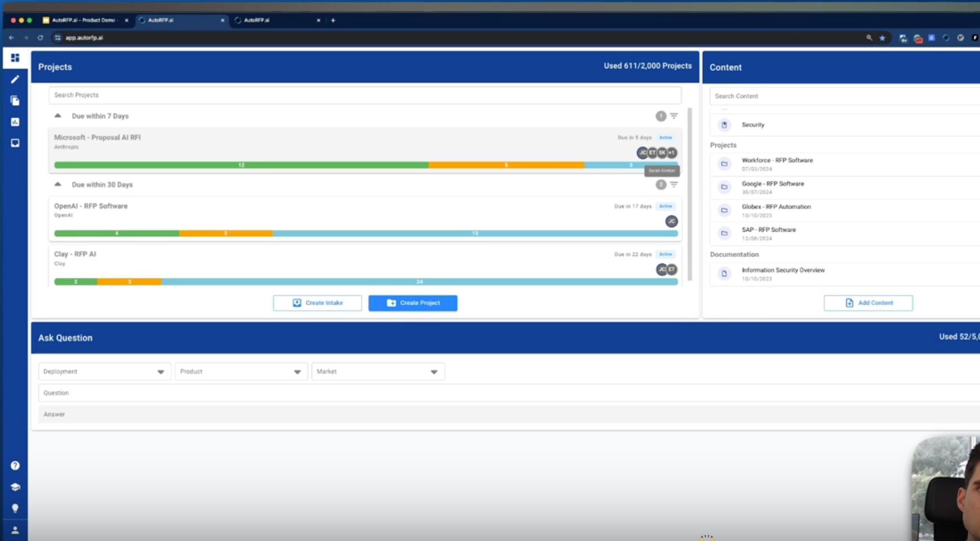Image resolution: width=980 pixels, height=541 pixels.
Task: Open the Microsoft - Proposal AI RFI project
Action: click(x=97, y=137)
